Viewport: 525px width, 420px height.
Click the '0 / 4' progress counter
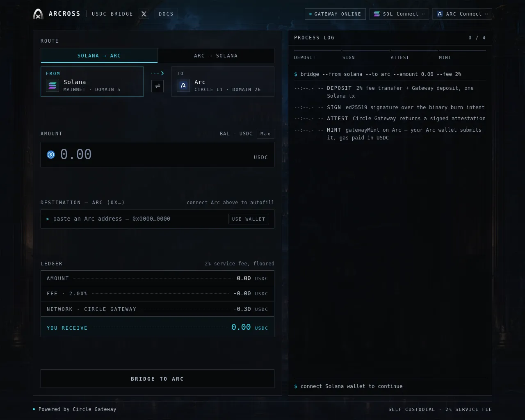point(477,38)
